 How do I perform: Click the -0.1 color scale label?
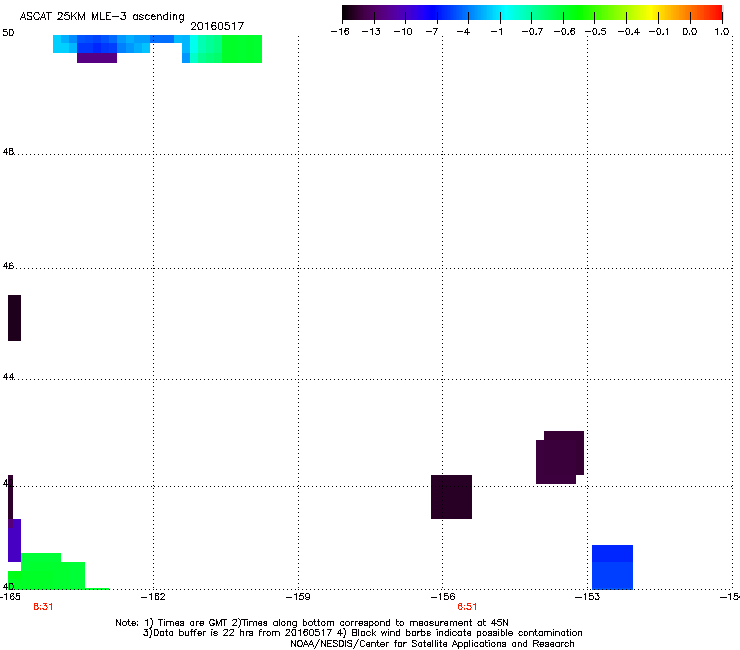point(659,32)
